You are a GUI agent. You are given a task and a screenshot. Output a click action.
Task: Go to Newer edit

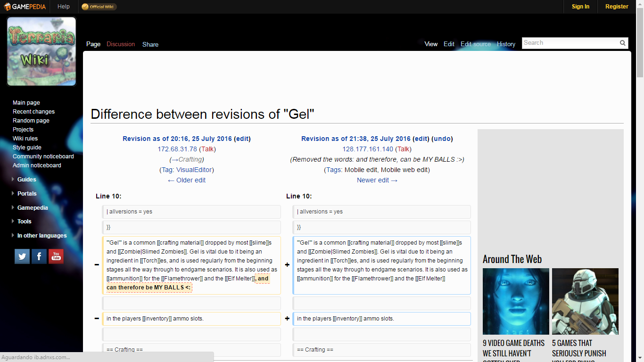point(377,180)
